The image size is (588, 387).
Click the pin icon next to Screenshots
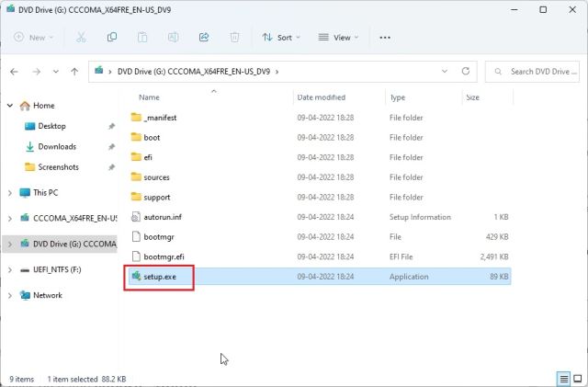point(111,167)
